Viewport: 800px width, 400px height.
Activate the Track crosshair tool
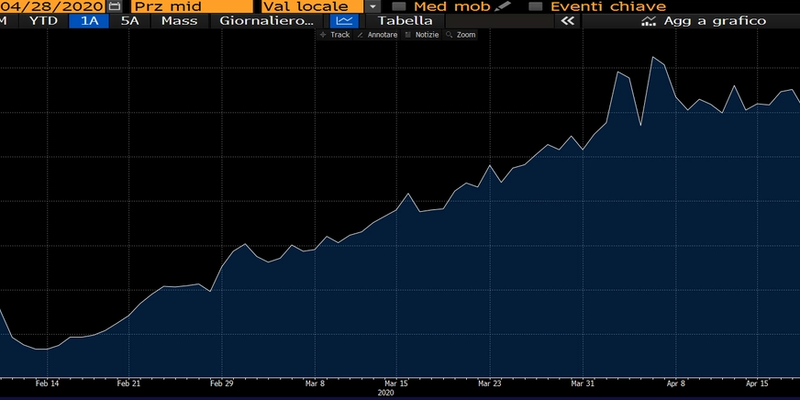[x=335, y=35]
